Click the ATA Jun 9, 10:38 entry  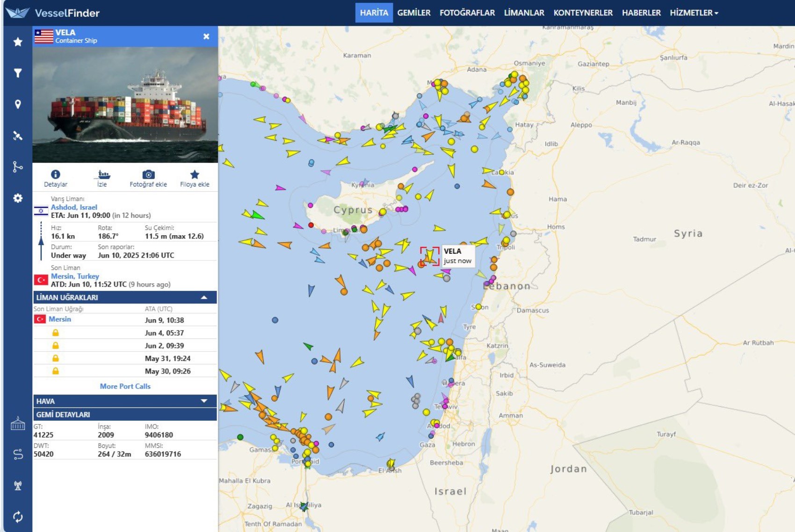164,320
